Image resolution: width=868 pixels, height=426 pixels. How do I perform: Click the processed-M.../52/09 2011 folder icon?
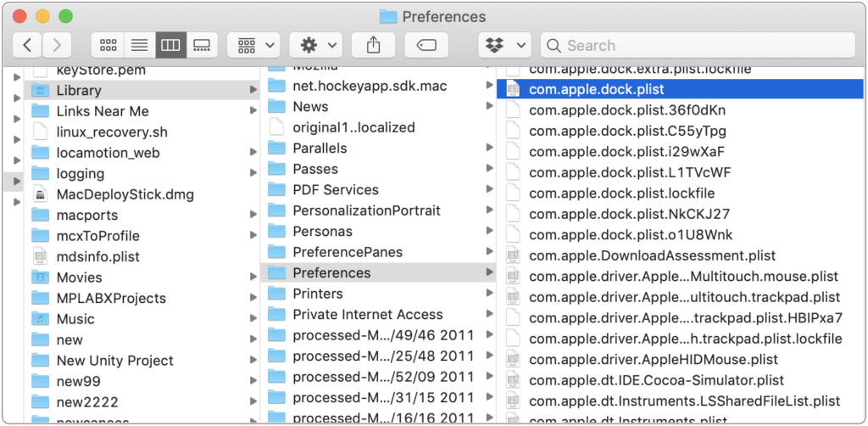click(277, 377)
